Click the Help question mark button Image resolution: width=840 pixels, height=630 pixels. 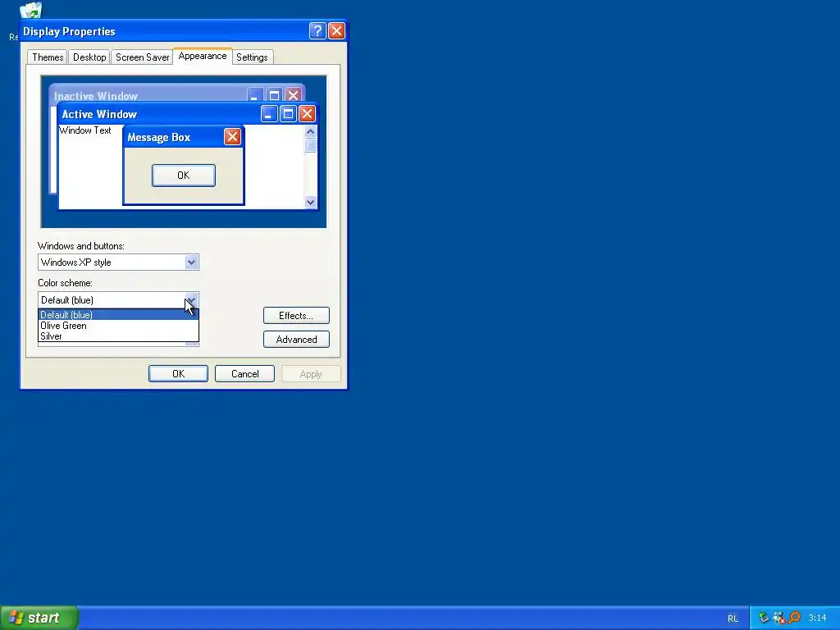pyautogui.click(x=317, y=31)
